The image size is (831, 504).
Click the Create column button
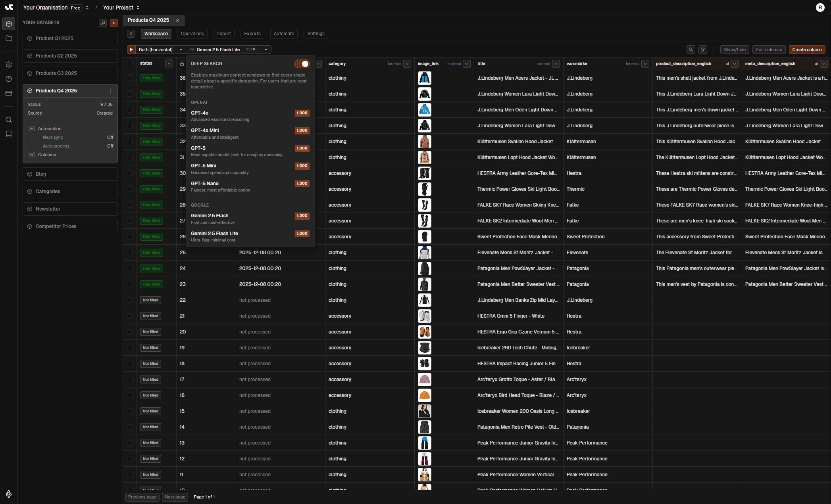[807, 49]
